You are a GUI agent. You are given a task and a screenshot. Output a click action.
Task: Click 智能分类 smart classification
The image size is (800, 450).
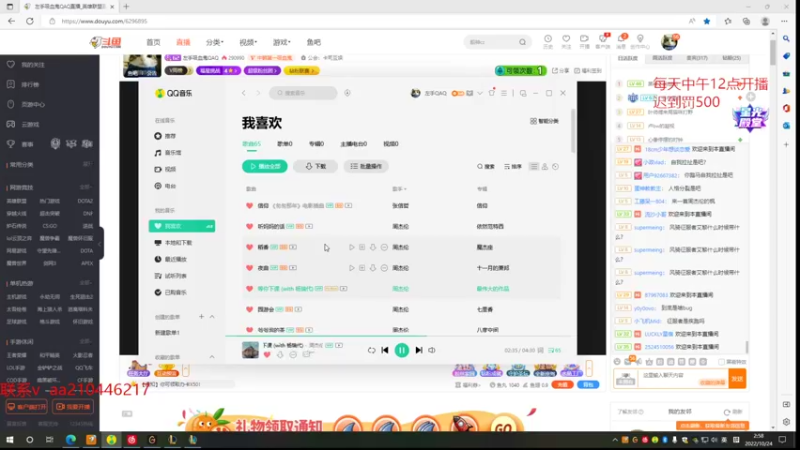pos(544,121)
